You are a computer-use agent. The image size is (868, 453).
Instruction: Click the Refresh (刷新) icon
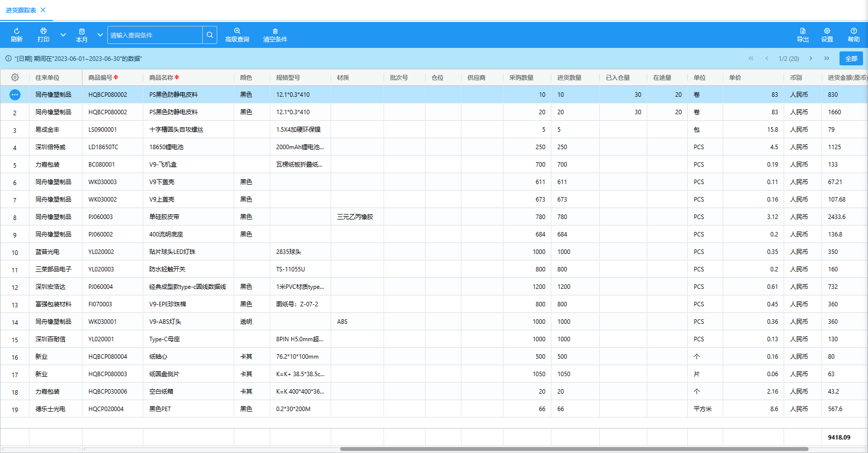(x=16, y=31)
